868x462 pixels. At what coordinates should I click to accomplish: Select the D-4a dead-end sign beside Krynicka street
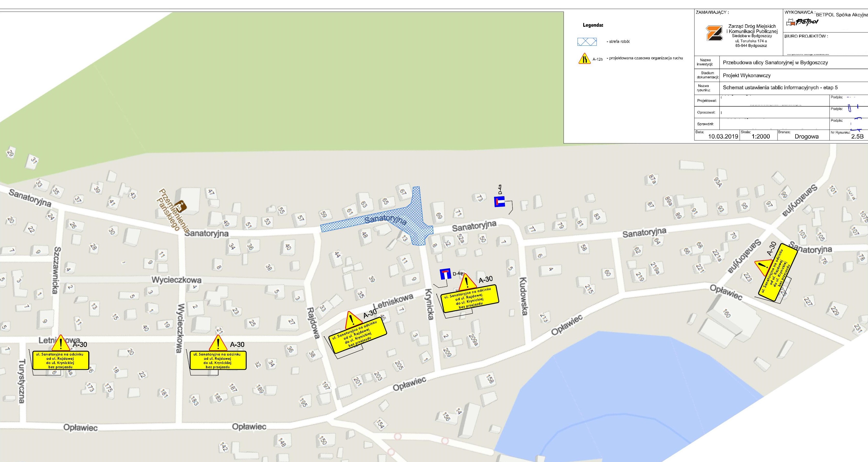tap(445, 274)
